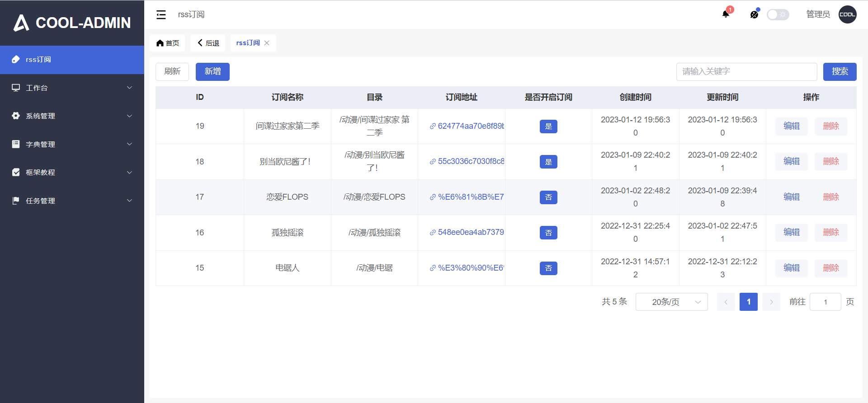Click next page arrow
This screenshot has height=403, width=868.
coord(771,302)
